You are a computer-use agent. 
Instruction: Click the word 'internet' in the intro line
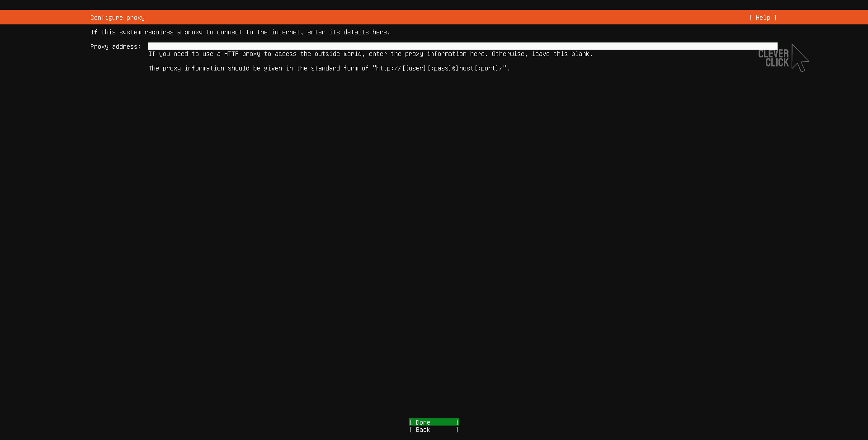[x=285, y=32]
